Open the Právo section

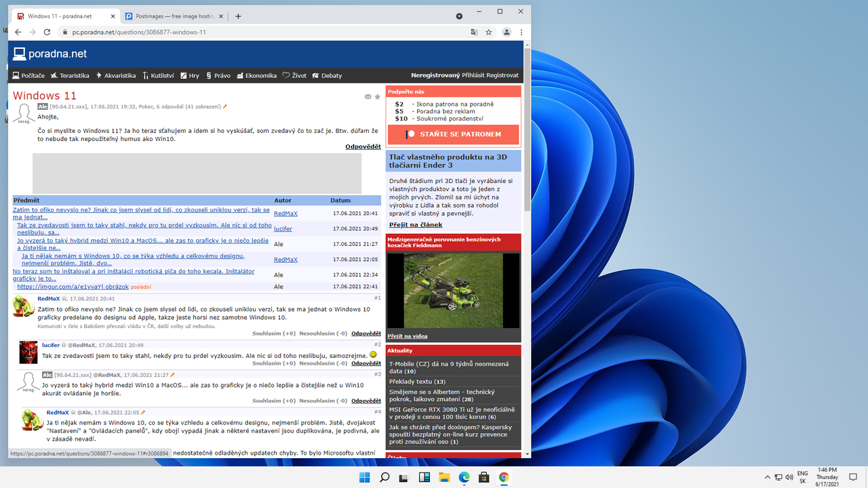click(218, 75)
